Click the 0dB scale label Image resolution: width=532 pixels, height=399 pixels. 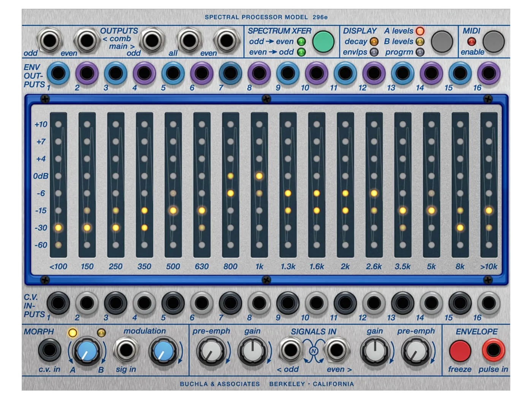[41, 176]
